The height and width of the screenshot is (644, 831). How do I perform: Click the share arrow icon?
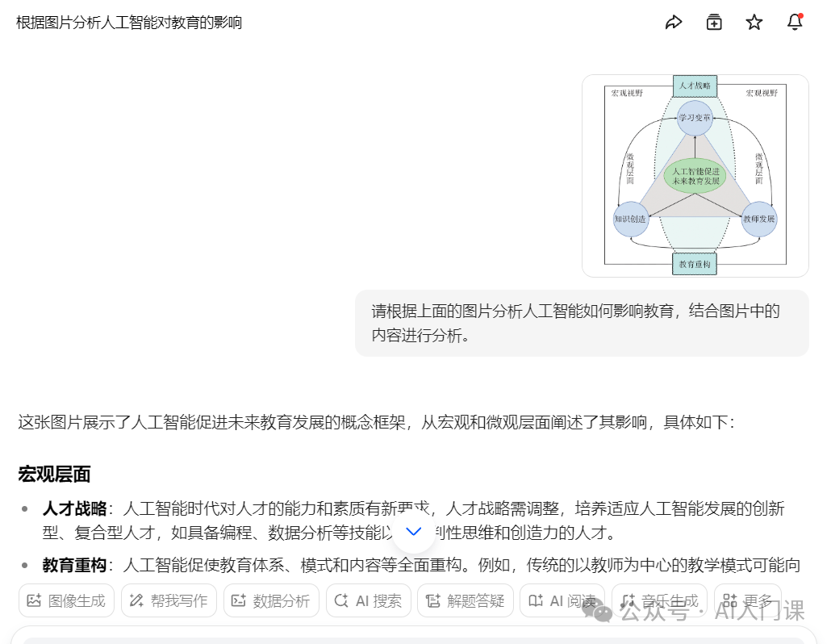[x=674, y=22]
